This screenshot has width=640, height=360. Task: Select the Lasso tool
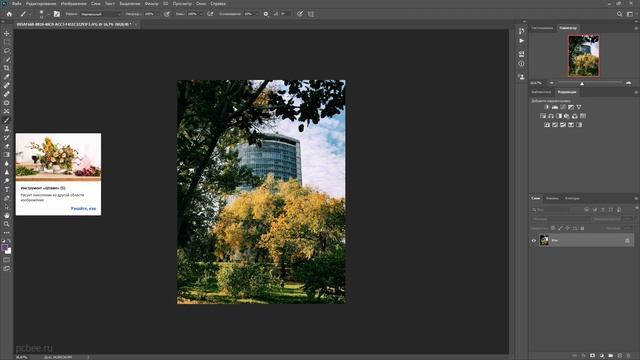click(7, 51)
